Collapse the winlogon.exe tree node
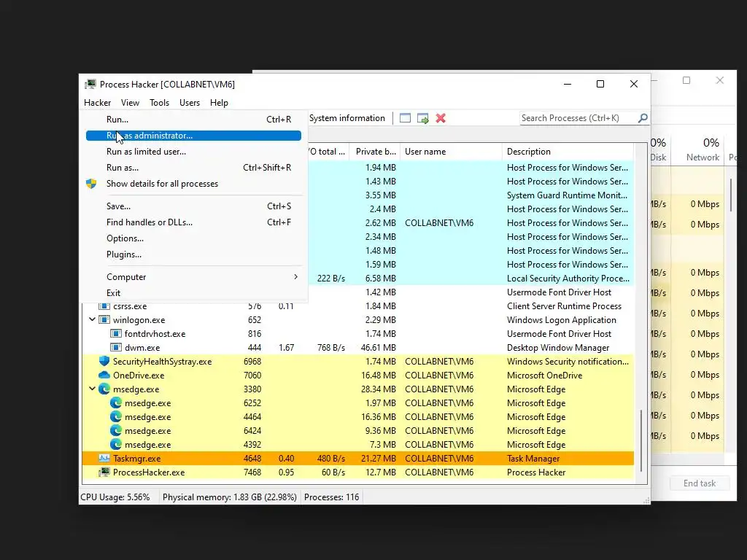The height and width of the screenshot is (560, 747). pos(93,319)
